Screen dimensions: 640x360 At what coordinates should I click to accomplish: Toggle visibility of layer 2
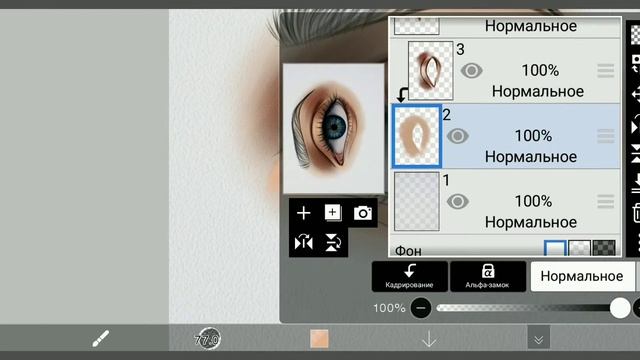[457, 136]
